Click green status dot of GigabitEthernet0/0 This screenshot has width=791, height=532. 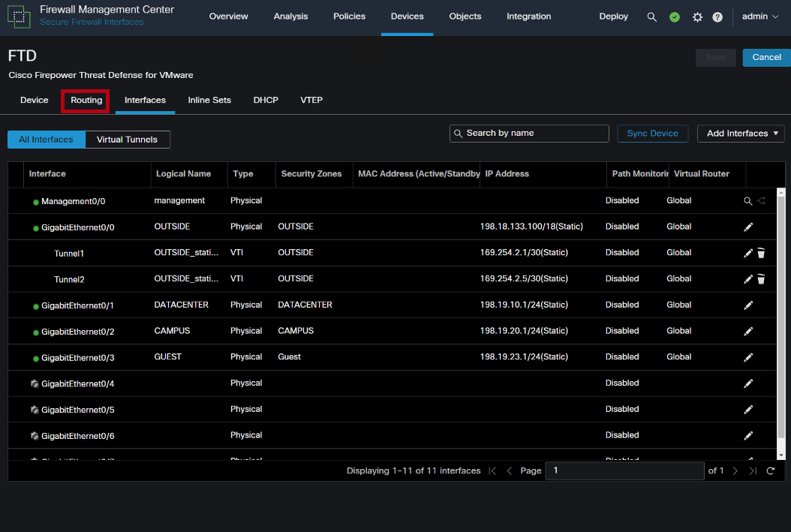coord(36,228)
